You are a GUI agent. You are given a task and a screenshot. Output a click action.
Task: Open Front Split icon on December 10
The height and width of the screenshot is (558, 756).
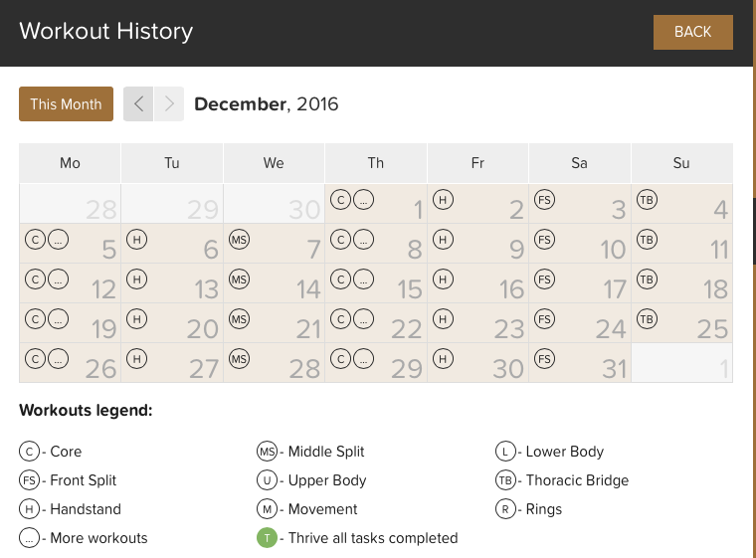[544, 240]
